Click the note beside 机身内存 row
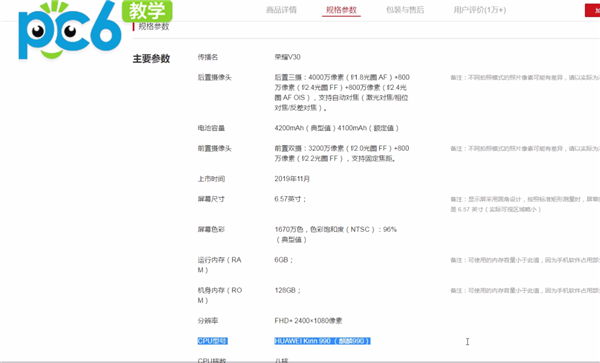Viewport: 600px width, 363px height. click(x=525, y=291)
